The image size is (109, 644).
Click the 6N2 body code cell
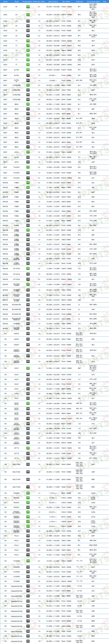[79, 536]
